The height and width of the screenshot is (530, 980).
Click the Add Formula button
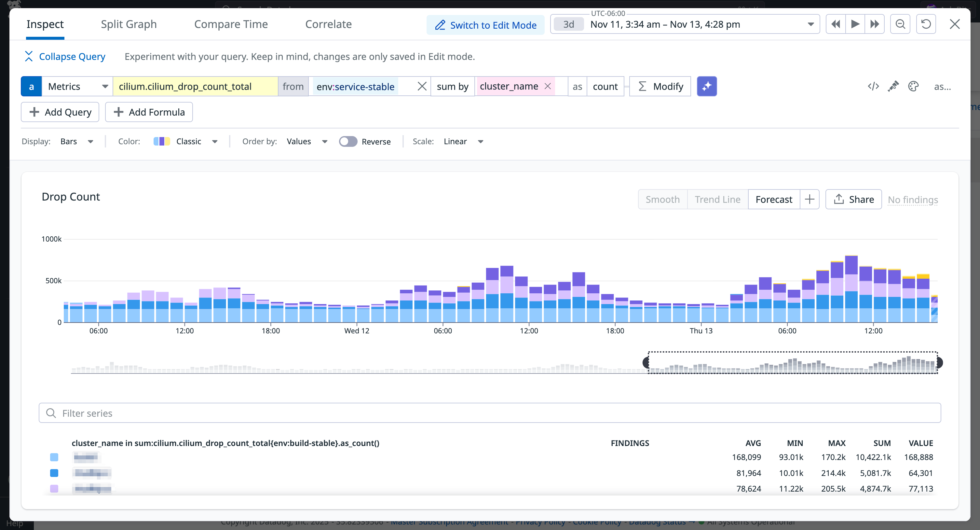coord(149,112)
